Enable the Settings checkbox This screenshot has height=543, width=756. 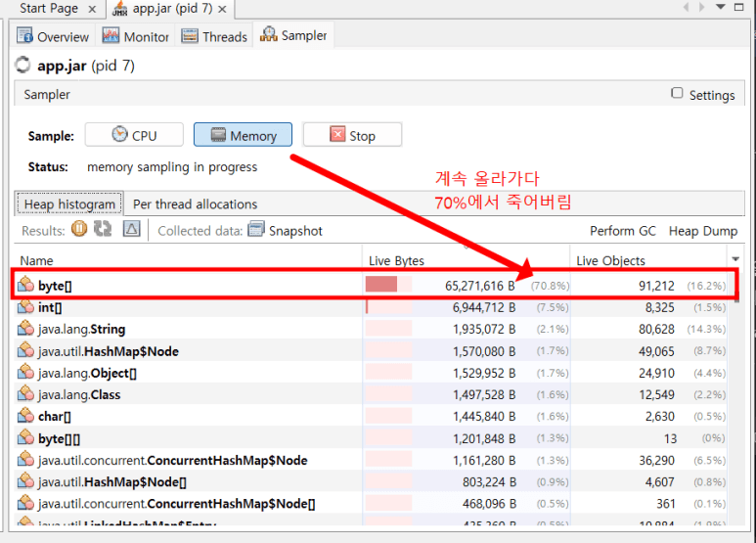click(x=677, y=94)
